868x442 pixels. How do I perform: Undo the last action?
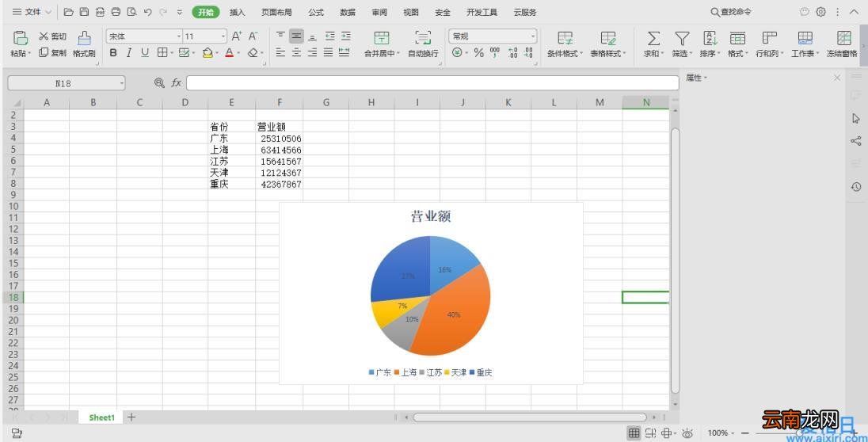point(148,12)
